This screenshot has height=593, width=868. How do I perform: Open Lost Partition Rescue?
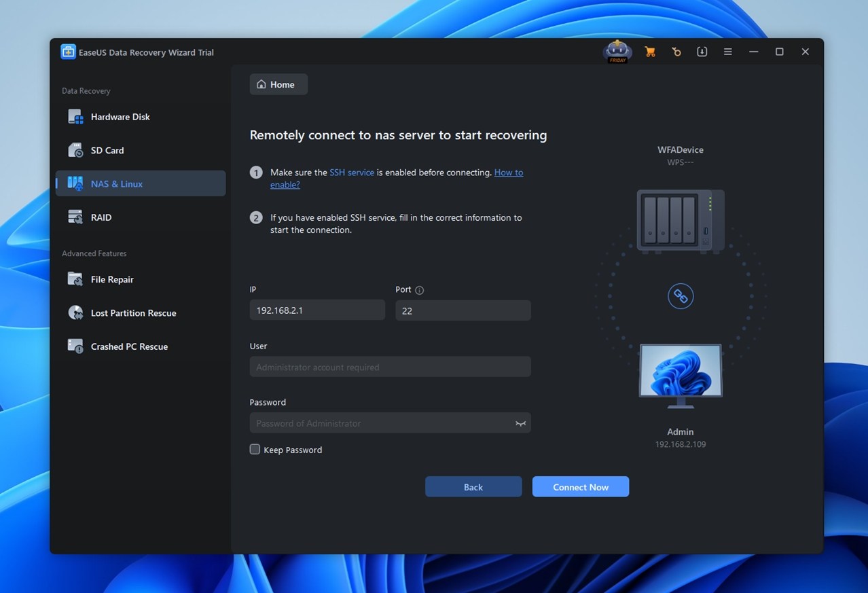(133, 312)
